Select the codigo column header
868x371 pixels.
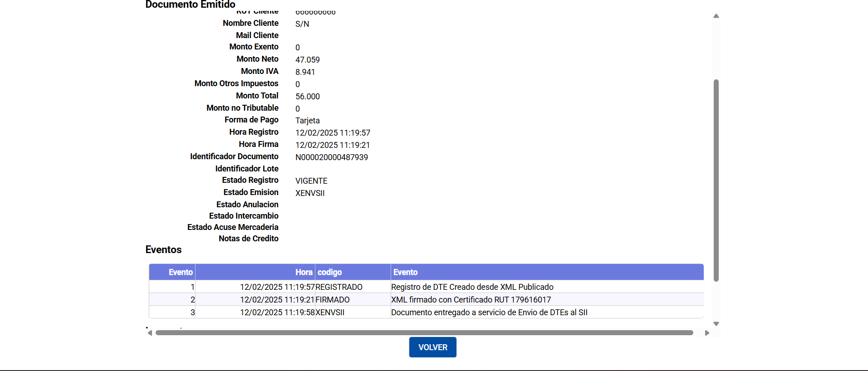[330, 272]
